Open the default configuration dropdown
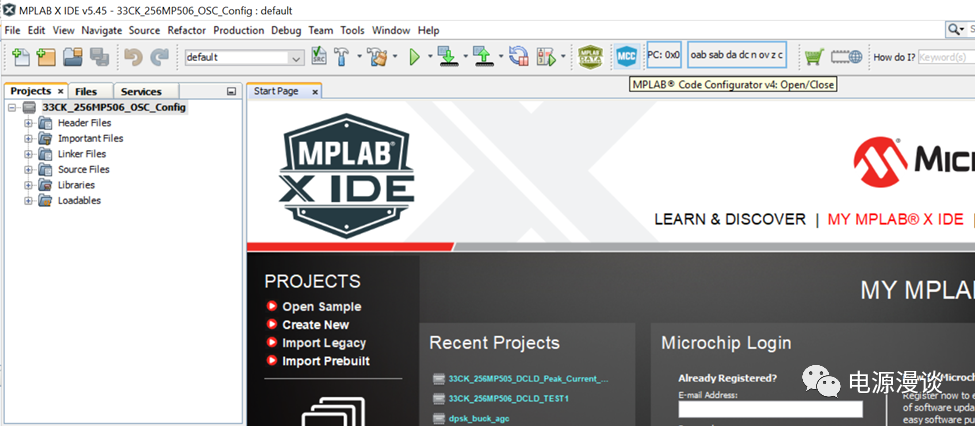975x426 pixels. click(295, 58)
